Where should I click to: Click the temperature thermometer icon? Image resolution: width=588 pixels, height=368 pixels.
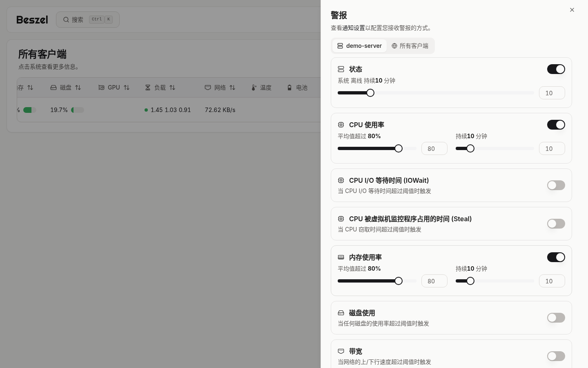point(254,88)
